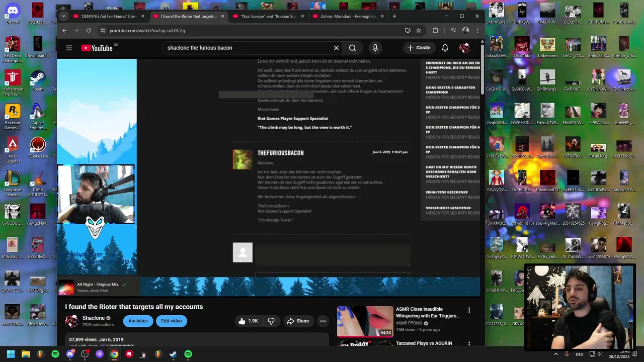Open the Shaclone channel avatar
Screen dimensions: 644x362
(72, 321)
